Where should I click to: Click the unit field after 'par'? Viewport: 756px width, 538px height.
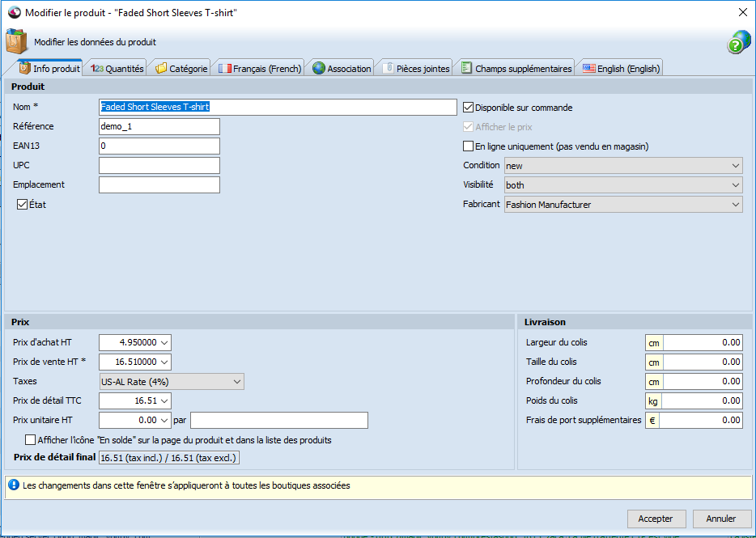(279, 420)
